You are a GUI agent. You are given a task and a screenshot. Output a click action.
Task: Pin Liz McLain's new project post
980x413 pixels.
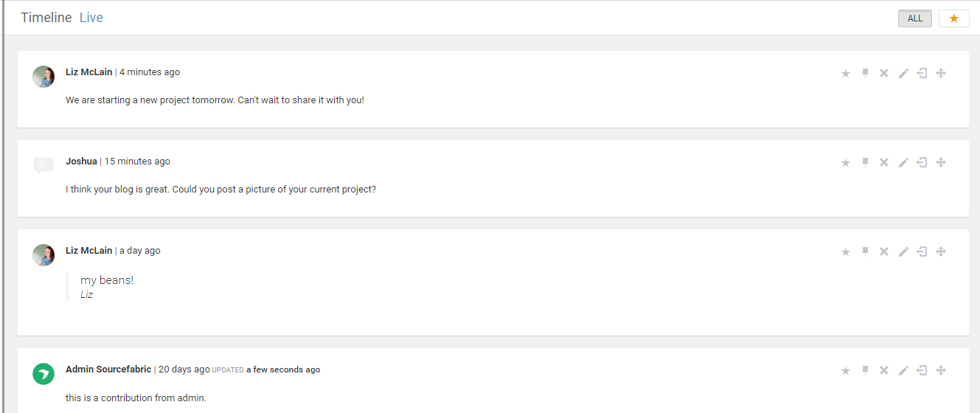point(865,73)
